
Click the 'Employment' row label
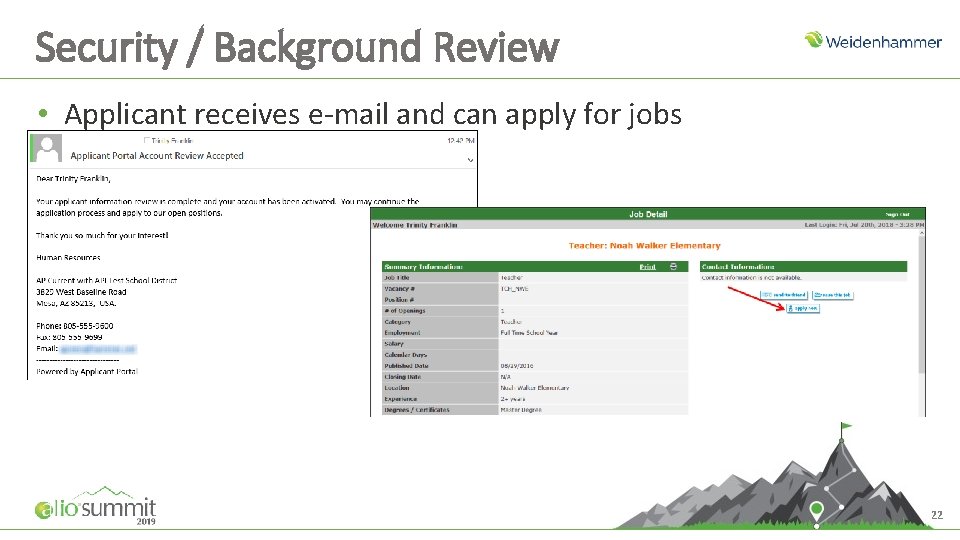point(402,333)
